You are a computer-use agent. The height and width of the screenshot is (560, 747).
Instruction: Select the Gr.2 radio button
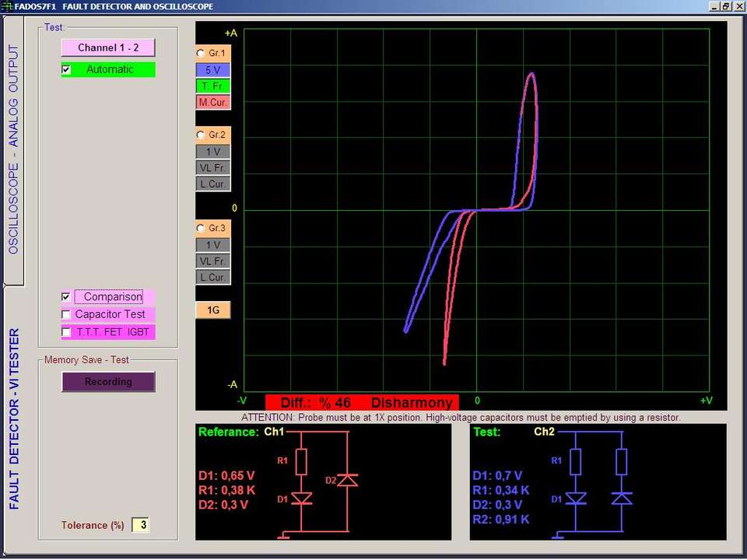(x=201, y=135)
